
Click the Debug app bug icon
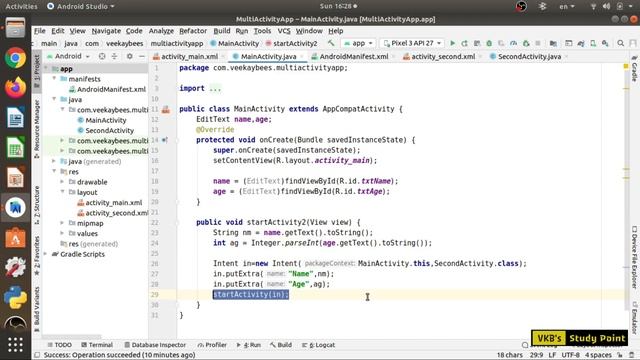(x=489, y=43)
